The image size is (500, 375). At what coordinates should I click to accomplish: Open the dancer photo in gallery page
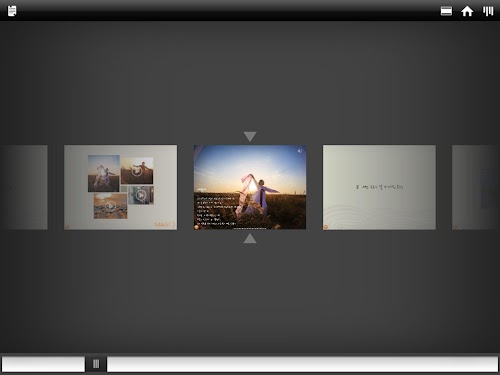[x=104, y=173]
